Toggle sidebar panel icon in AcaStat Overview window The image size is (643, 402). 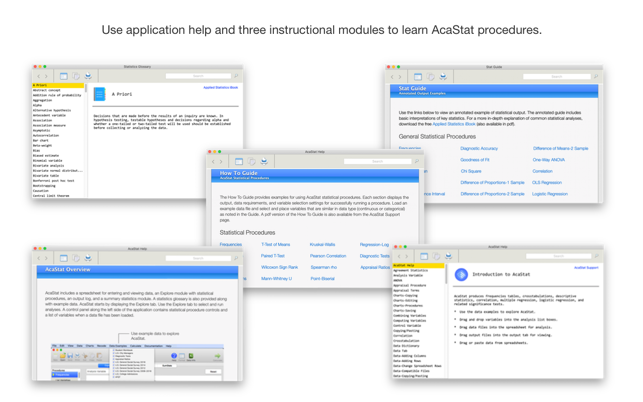tap(64, 258)
